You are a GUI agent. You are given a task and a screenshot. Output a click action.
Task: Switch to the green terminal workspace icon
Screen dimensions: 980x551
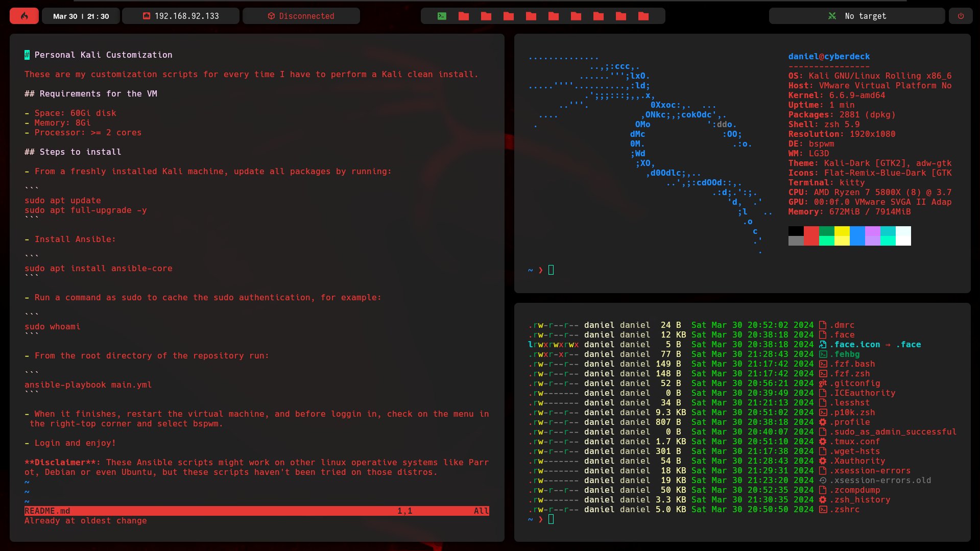(442, 16)
